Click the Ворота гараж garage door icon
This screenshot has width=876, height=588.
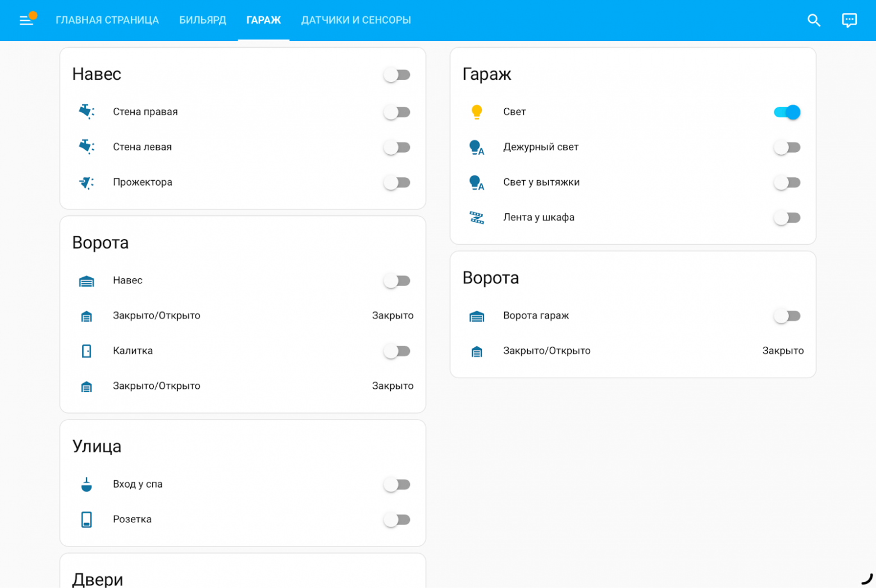(477, 316)
